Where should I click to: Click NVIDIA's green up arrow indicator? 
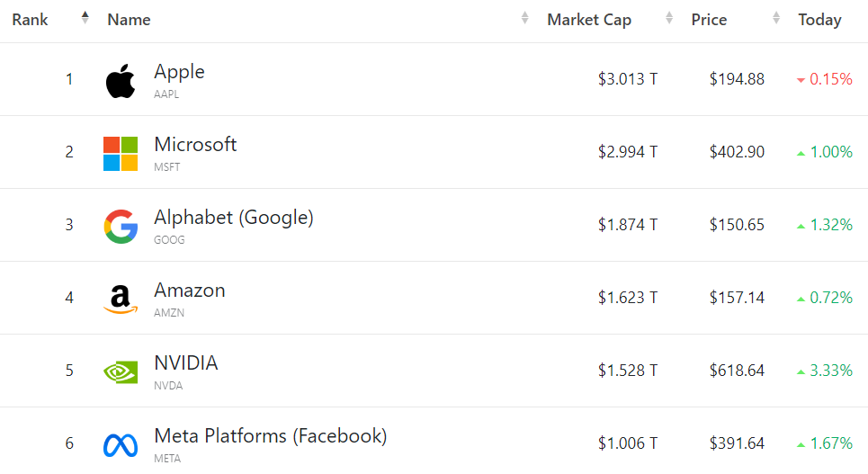[x=801, y=372]
